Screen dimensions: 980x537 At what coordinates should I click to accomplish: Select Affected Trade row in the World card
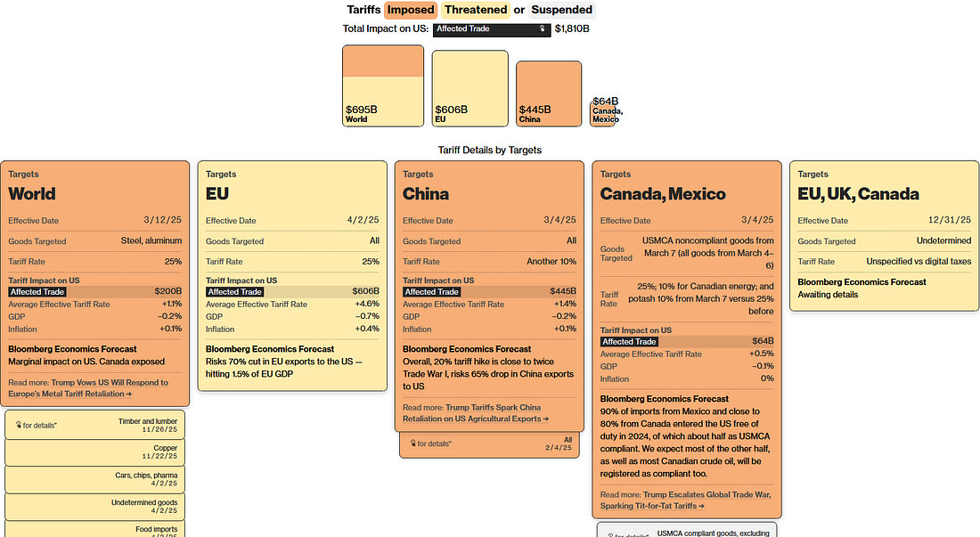pos(94,291)
